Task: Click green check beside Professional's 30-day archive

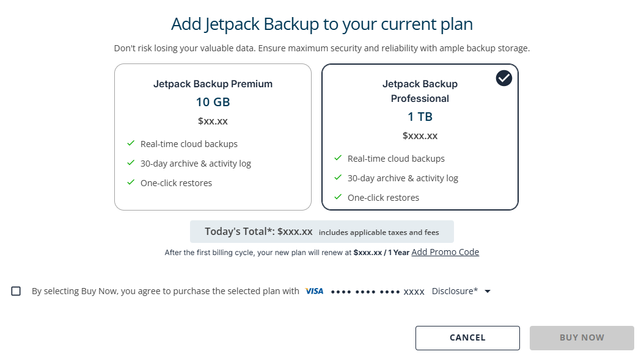Action: pyautogui.click(x=338, y=178)
